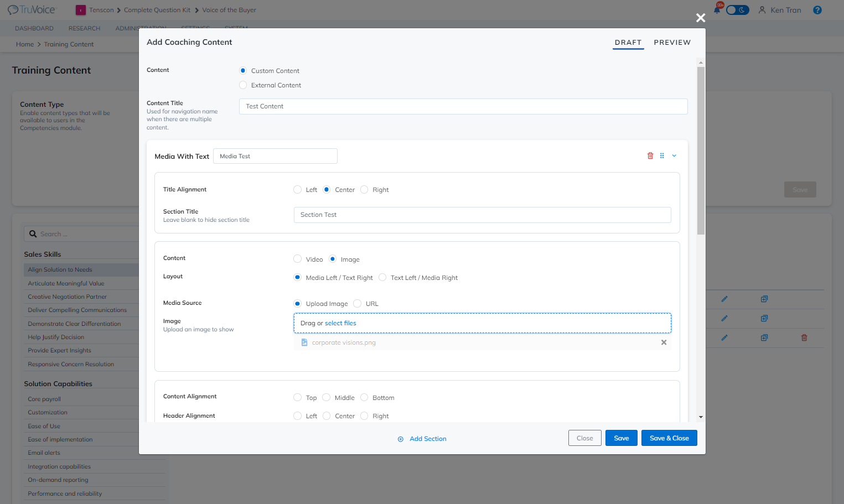This screenshot has width=844, height=504.
Task: Switch to the PREVIEW tab
Action: click(672, 43)
